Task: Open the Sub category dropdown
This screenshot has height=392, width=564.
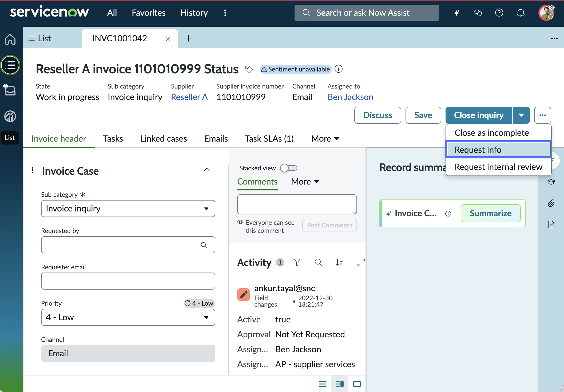Action: [x=128, y=209]
